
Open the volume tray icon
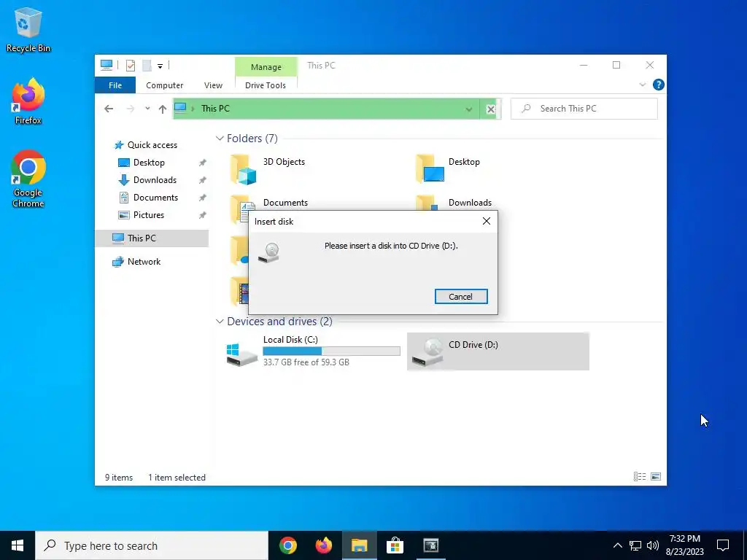[x=653, y=545]
